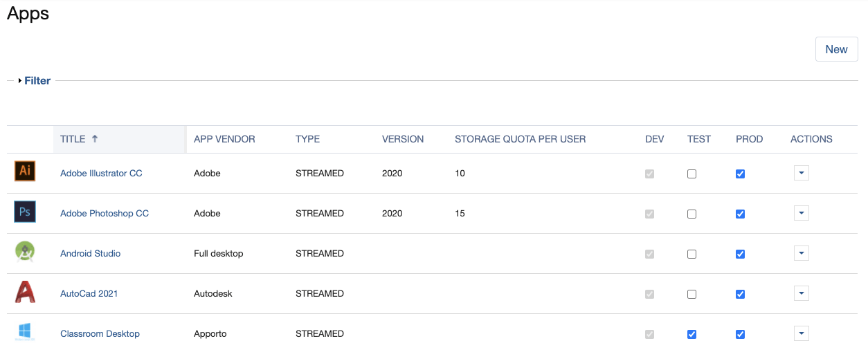The height and width of the screenshot is (352, 868).
Task: Open actions dropdown for AutoCad 2021
Action: (x=801, y=293)
